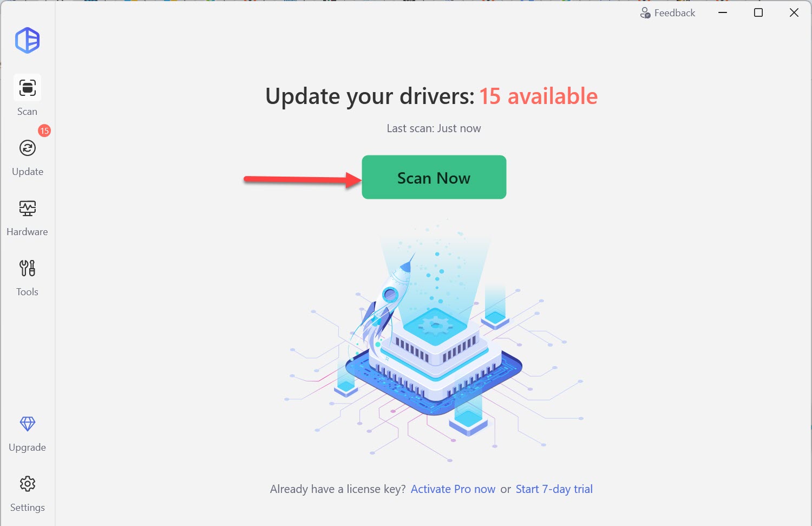Start the 7-day trial link

pos(554,489)
